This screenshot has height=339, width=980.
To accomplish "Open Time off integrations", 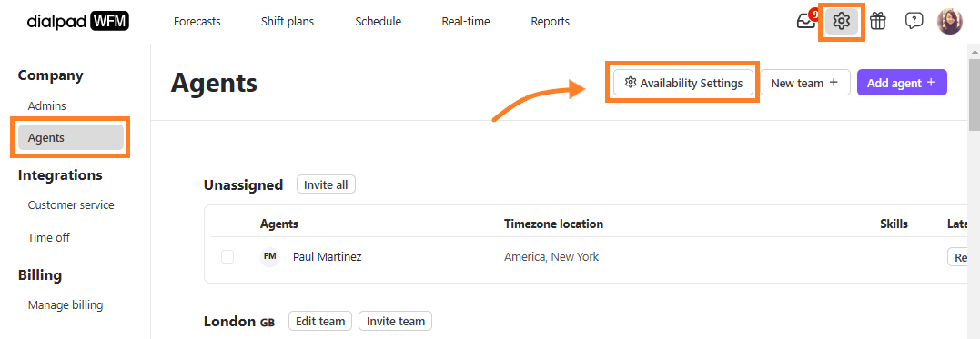I will 49,237.
